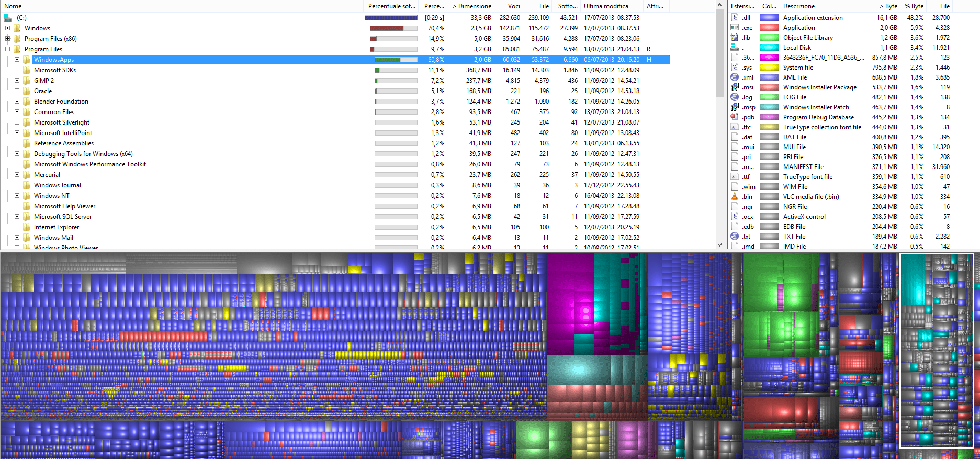Click the Windows folder icon
The image size is (980, 459).
pyautogui.click(x=17, y=28)
